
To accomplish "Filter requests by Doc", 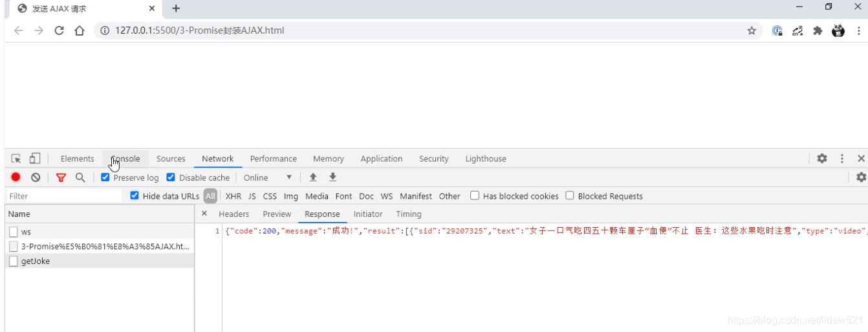I will (x=367, y=196).
